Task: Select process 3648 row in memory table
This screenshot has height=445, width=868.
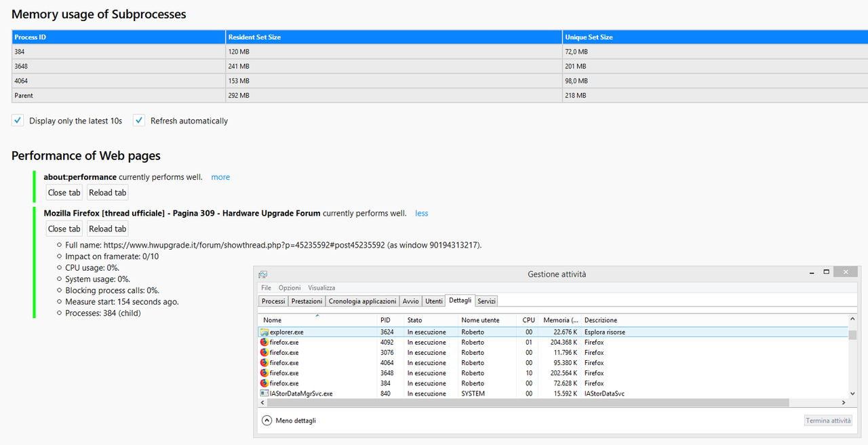Action: [x=440, y=66]
